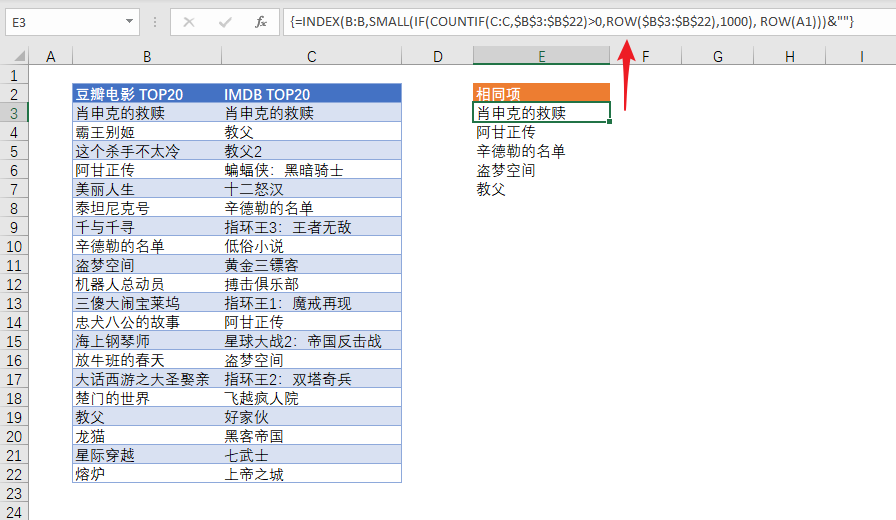Select column H header
The height and width of the screenshot is (520, 896).
pos(789,57)
